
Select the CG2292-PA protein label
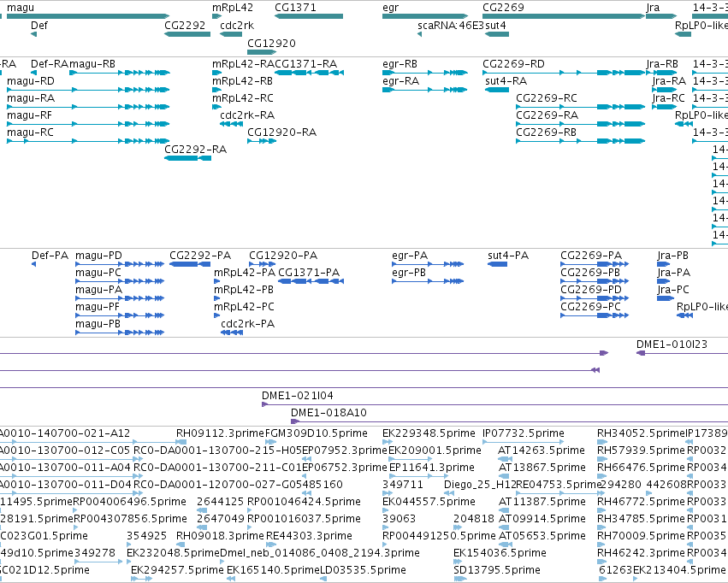click(x=200, y=256)
